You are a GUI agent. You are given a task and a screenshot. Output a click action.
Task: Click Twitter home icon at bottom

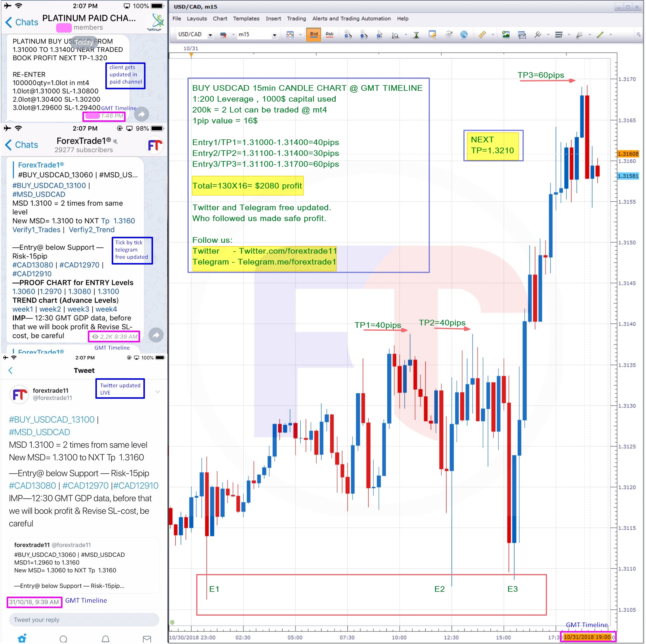click(x=22, y=638)
